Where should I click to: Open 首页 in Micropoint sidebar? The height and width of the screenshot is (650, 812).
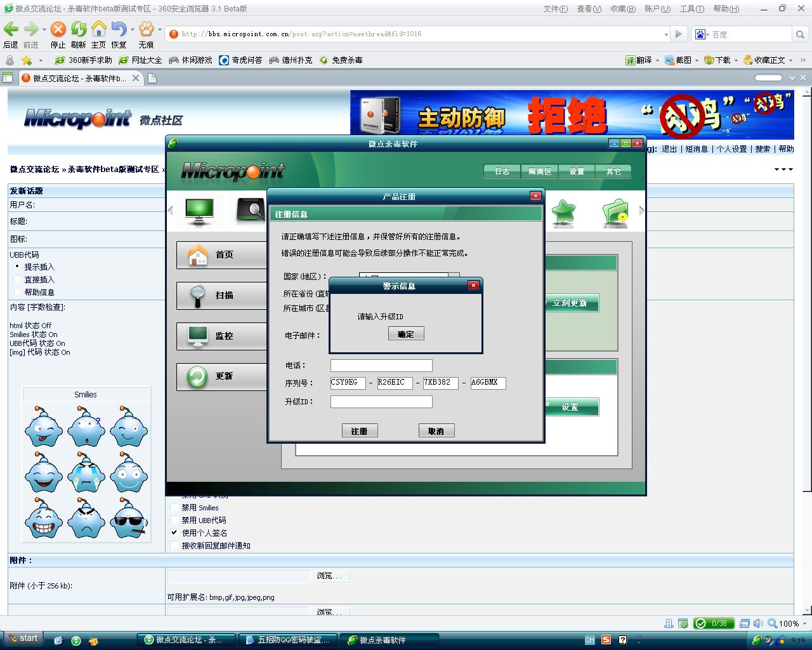pyautogui.click(x=221, y=255)
